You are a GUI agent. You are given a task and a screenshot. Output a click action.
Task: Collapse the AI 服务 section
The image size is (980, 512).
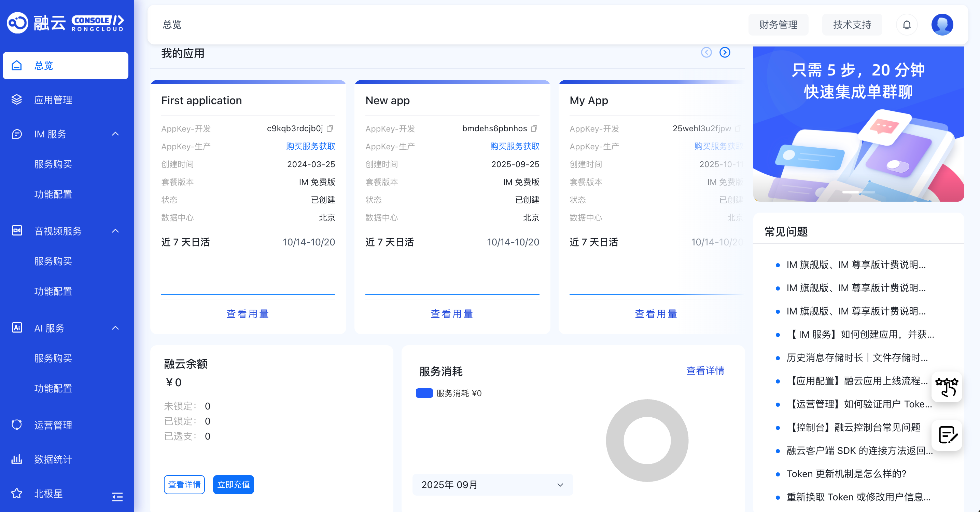[116, 328]
